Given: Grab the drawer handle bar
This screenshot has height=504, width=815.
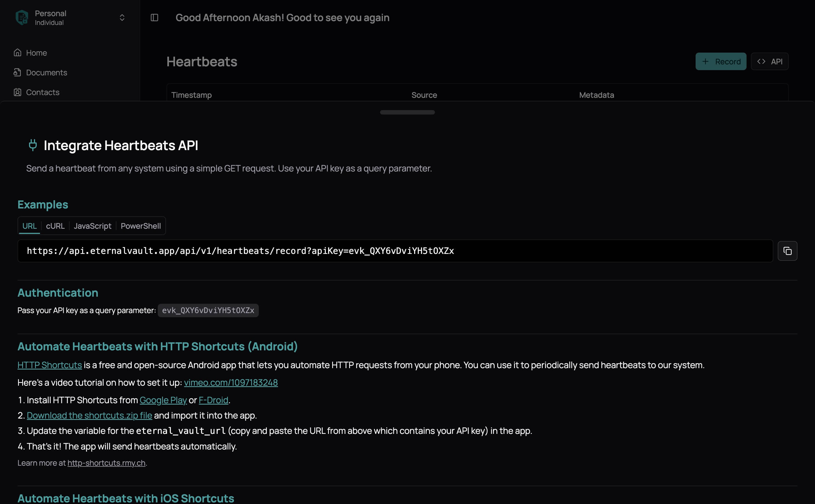Looking at the screenshot, I should tap(407, 112).
